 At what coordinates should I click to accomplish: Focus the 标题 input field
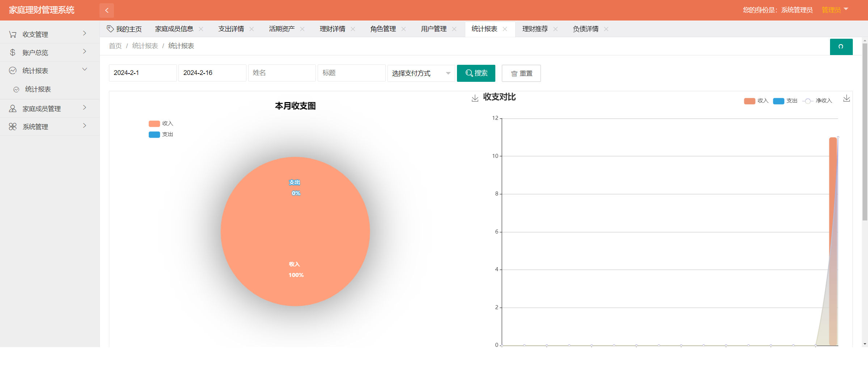point(351,73)
